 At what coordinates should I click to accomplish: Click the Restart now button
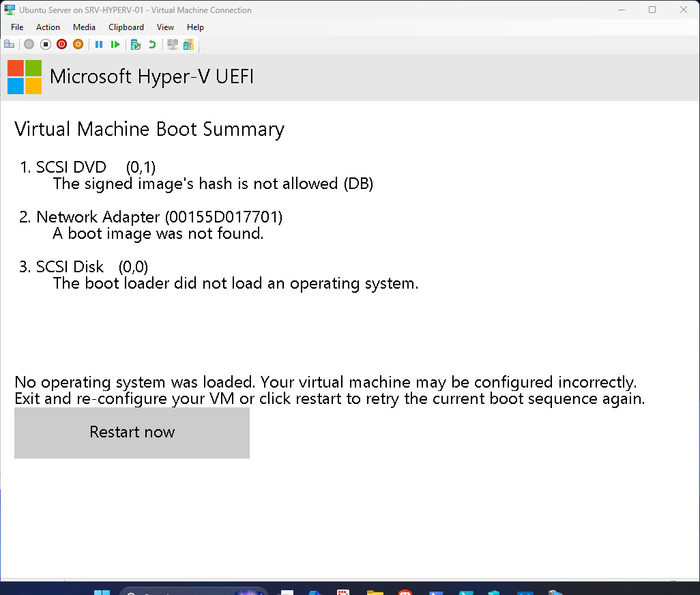(132, 432)
